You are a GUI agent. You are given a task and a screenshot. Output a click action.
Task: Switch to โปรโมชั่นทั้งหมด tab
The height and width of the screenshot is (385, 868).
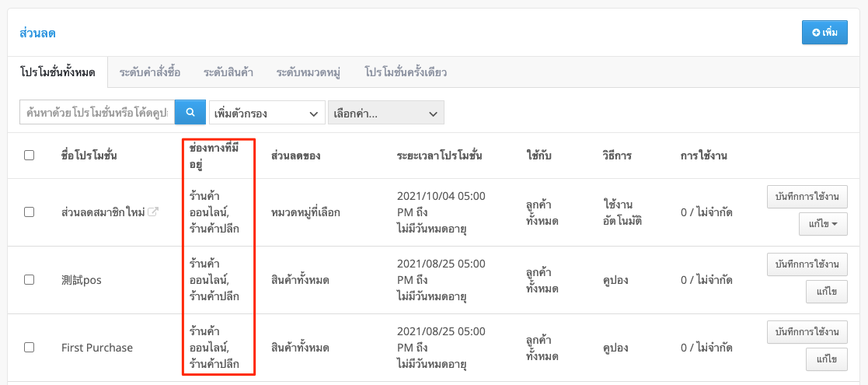click(58, 72)
